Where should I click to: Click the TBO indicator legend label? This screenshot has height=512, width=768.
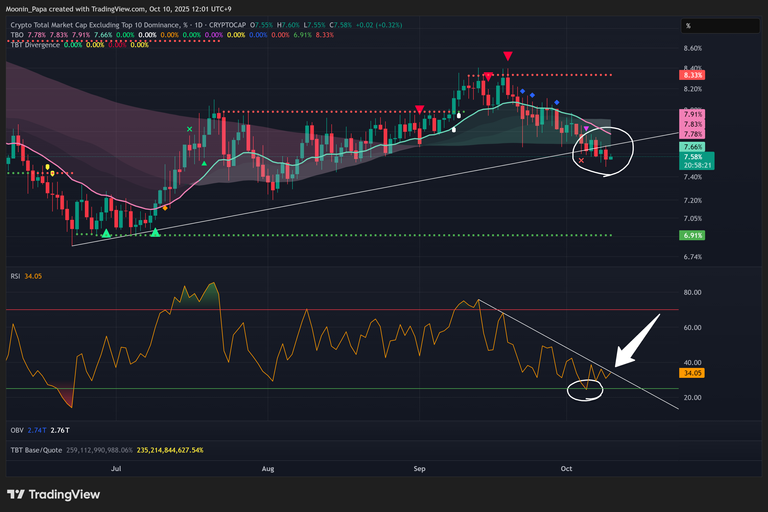coord(17,35)
